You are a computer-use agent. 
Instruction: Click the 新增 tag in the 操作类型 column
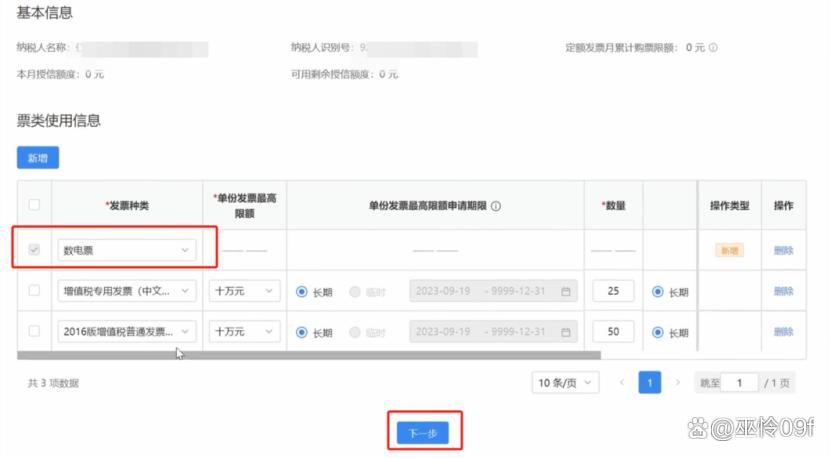tap(729, 250)
